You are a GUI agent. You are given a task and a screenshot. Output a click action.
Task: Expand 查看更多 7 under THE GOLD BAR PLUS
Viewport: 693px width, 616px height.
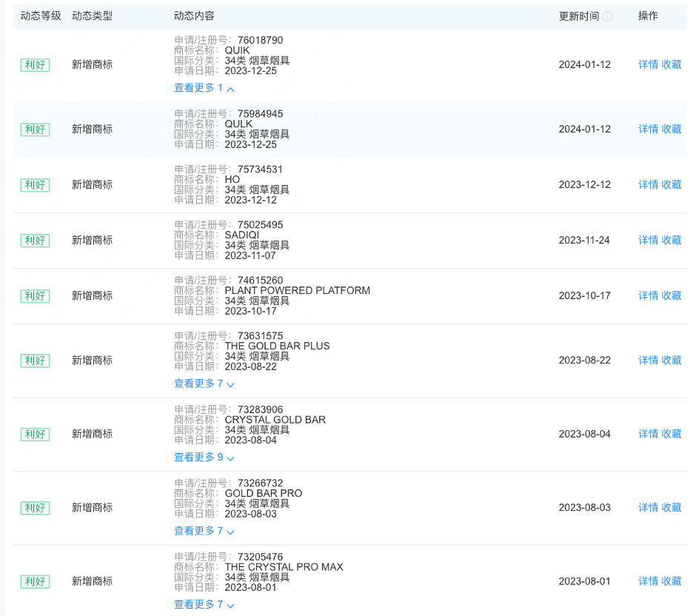(204, 384)
